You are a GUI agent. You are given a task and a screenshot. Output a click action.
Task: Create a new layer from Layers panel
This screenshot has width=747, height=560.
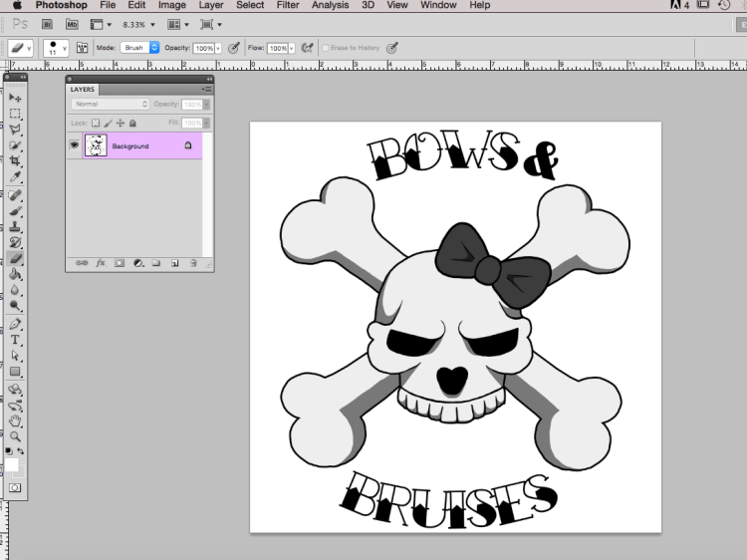(x=174, y=263)
